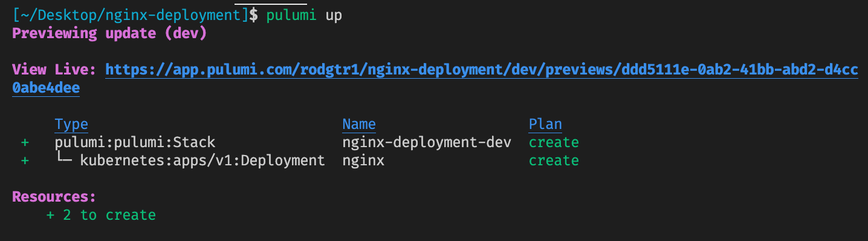Click the 'View Live:' label

54,70
